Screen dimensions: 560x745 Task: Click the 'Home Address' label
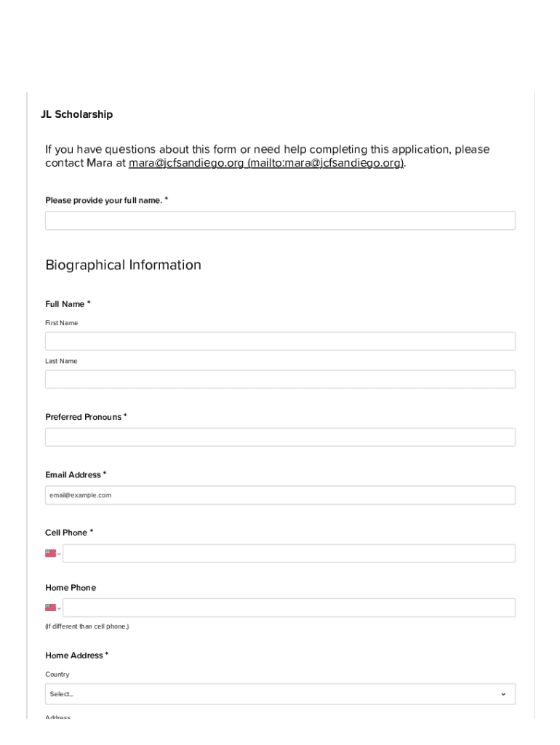click(76, 656)
